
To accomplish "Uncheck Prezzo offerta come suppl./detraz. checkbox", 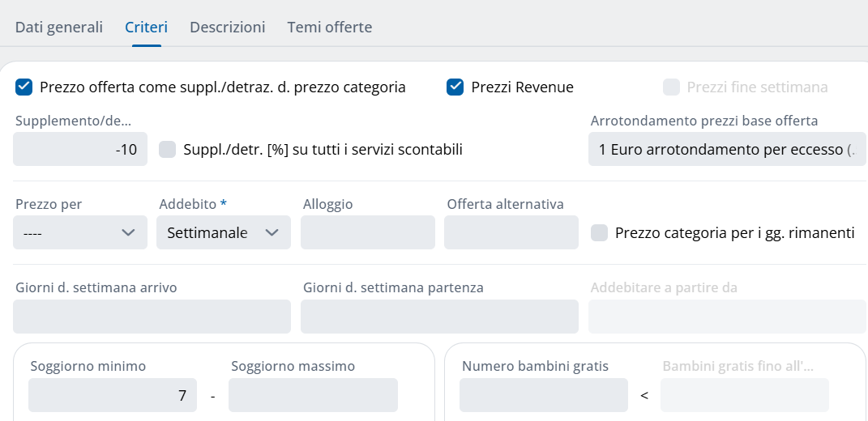I will [x=24, y=87].
